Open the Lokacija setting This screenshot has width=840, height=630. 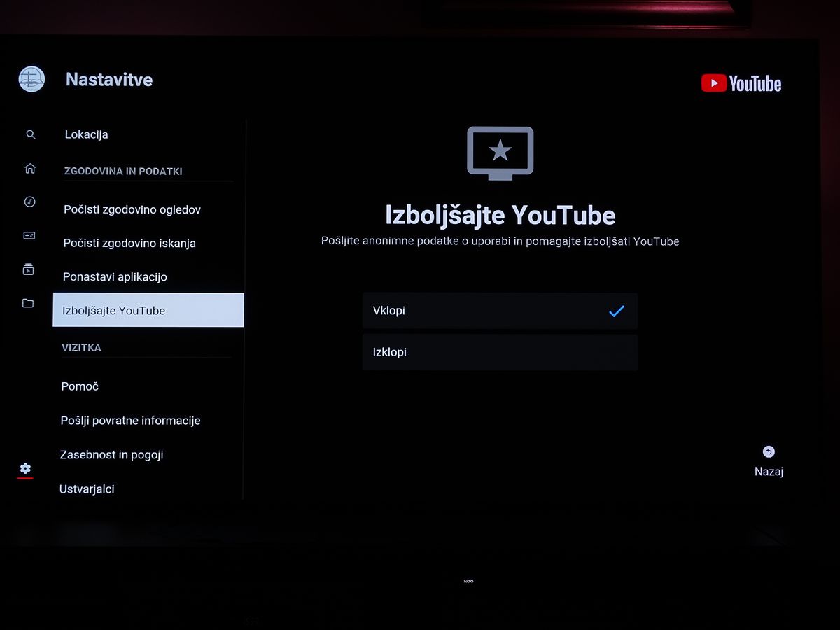tap(86, 134)
